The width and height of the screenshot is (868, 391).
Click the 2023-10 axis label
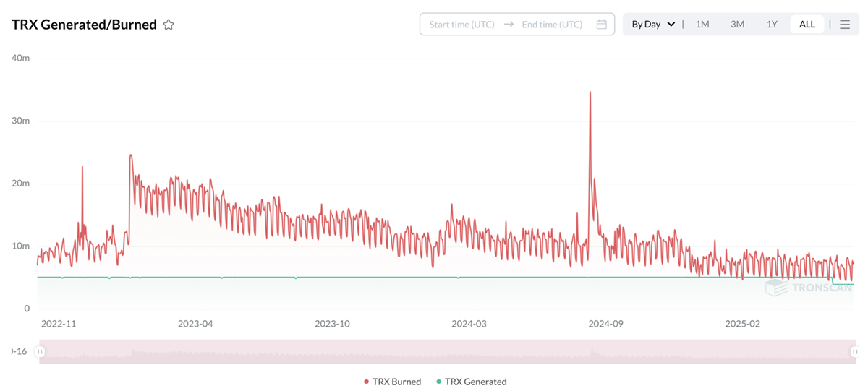click(332, 324)
